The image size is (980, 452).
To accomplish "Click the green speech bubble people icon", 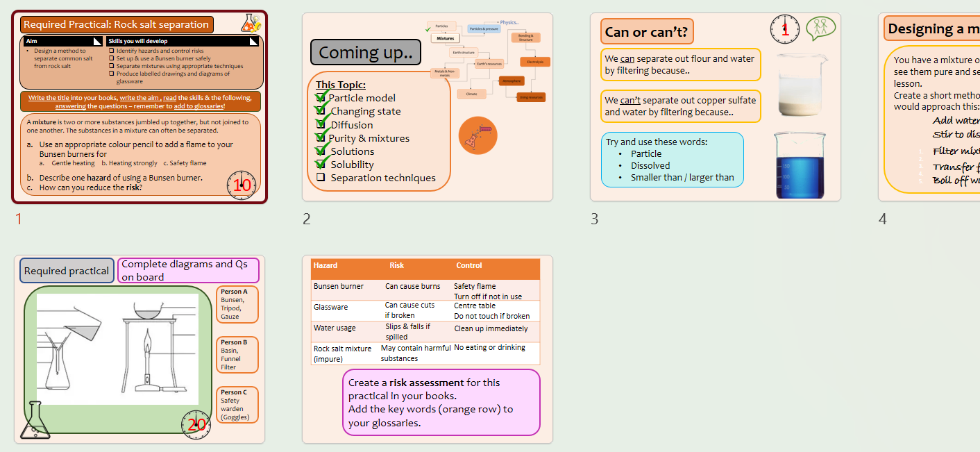I will (x=820, y=28).
